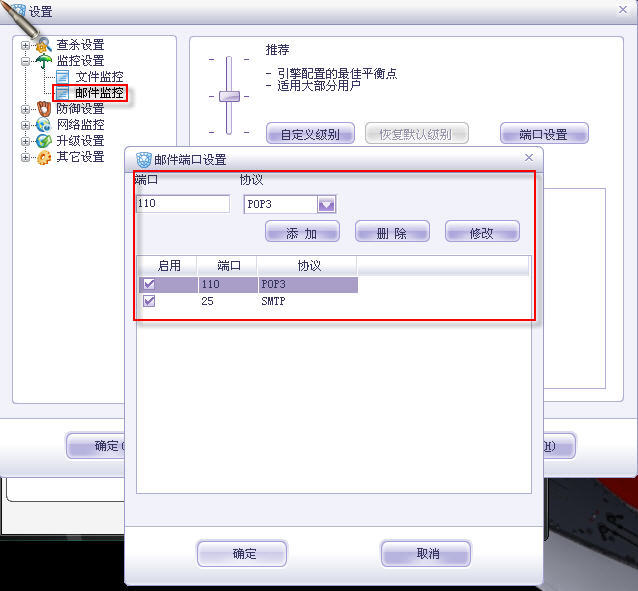Click the 文件监控 page icon
638x591 pixels.
click(x=62, y=77)
